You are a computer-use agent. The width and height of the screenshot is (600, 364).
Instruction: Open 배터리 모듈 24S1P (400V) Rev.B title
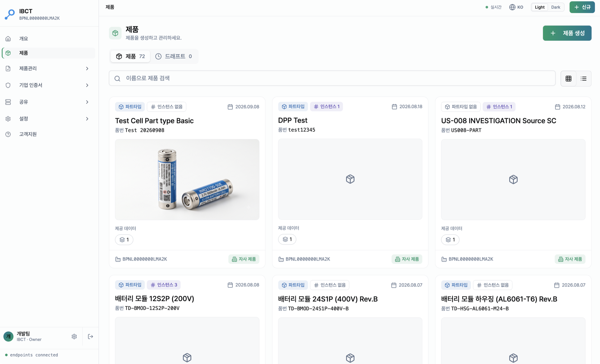pos(328,299)
